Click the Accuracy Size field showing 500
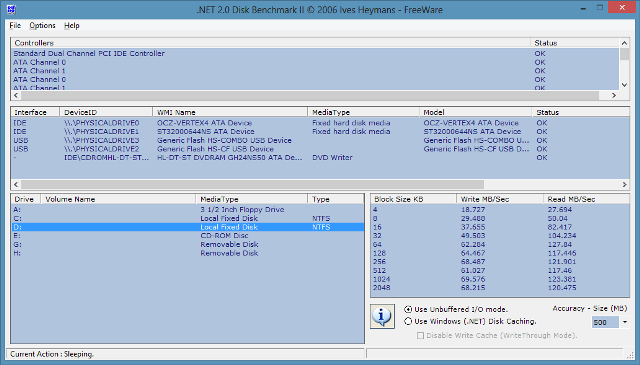 (x=605, y=322)
